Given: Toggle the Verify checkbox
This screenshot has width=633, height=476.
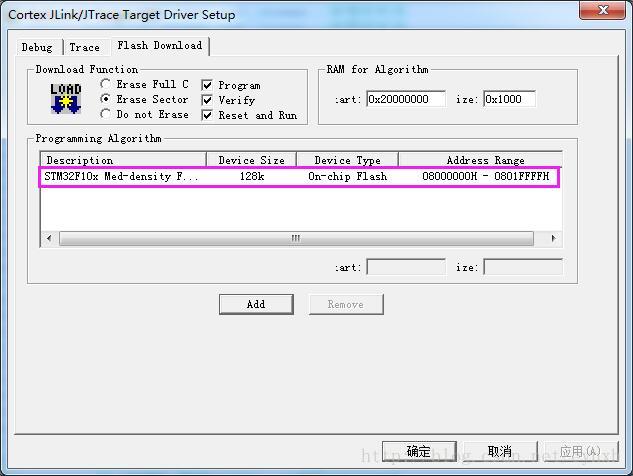Looking at the screenshot, I should 207,100.
